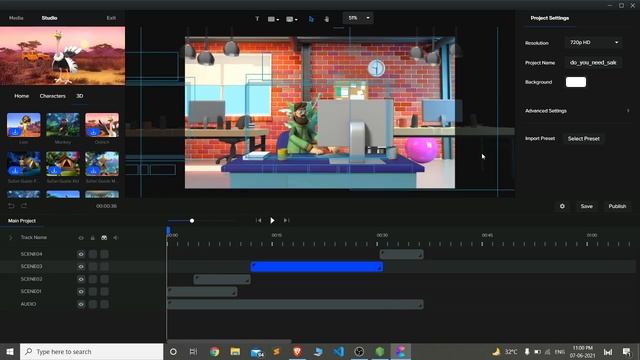Edit the Project Name field
Viewport: 640px width, 360px height.
click(594, 62)
